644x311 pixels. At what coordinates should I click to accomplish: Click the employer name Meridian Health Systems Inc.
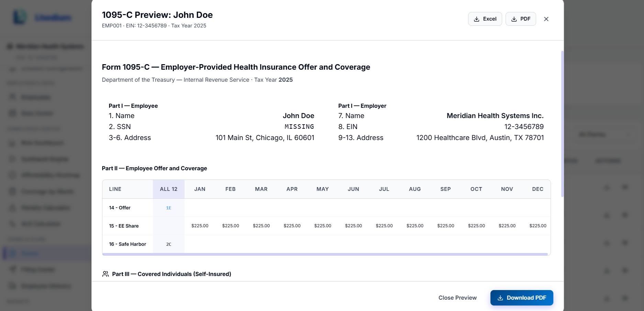point(495,116)
